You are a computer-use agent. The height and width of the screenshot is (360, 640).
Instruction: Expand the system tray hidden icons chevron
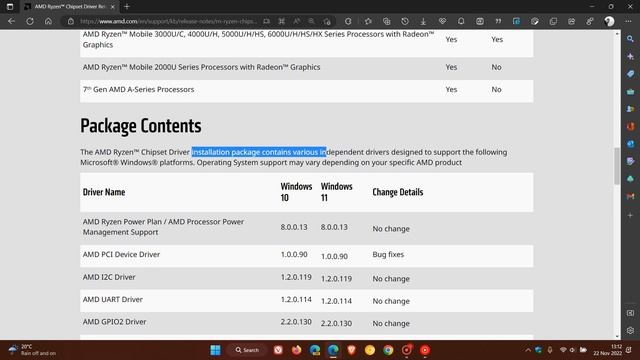[x=528, y=350]
